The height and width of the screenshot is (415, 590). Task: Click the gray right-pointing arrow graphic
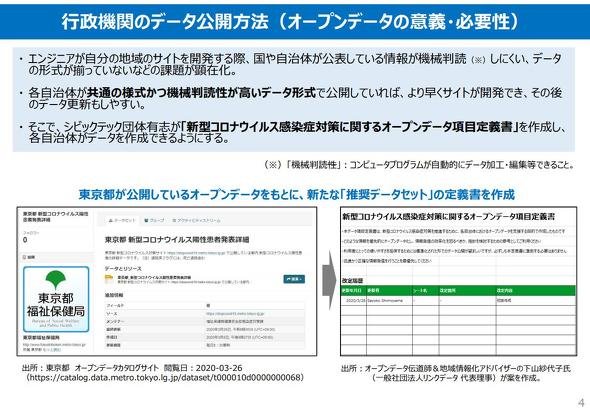(x=329, y=280)
